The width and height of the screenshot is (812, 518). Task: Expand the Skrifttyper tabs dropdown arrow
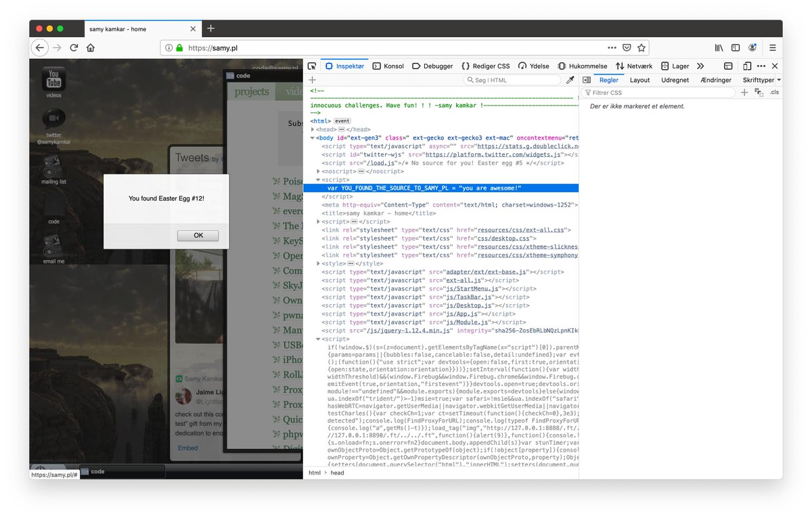click(x=779, y=80)
